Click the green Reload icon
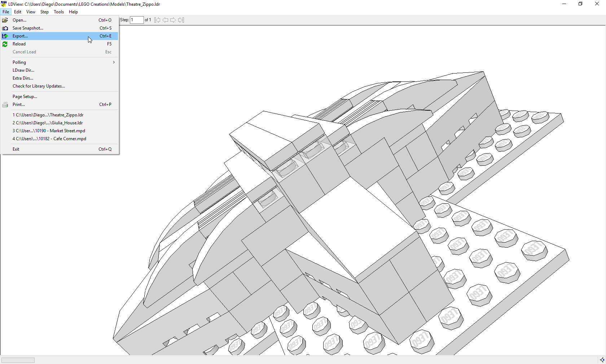The width and height of the screenshot is (606, 364). click(5, 44)
